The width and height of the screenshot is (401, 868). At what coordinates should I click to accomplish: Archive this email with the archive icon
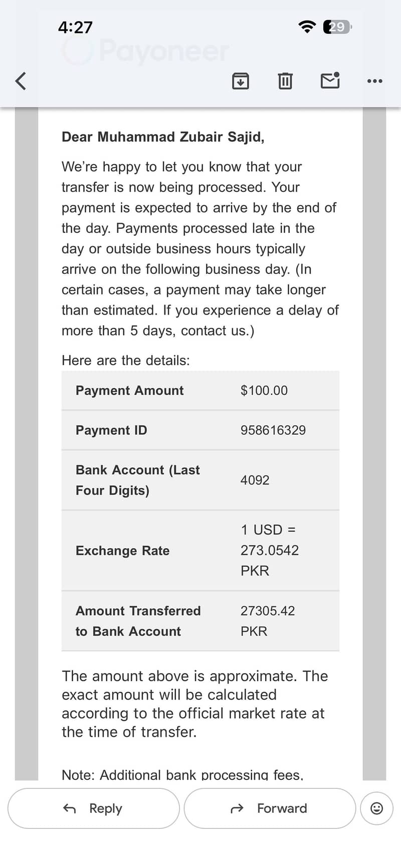coord(241,81)
